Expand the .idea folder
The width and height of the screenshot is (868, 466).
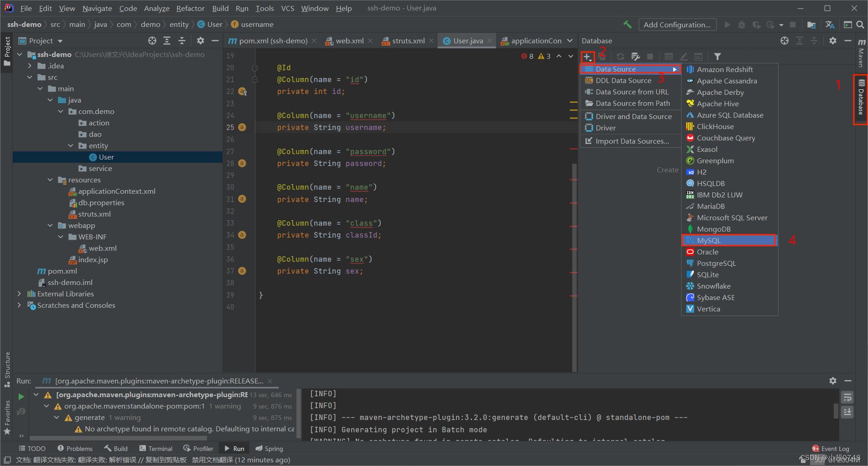(x=30, y=66)
